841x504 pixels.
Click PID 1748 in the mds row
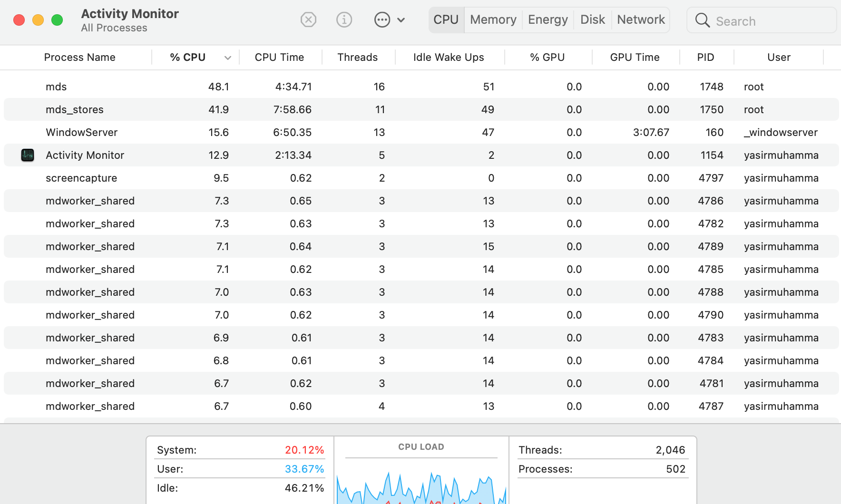pyautogui.click(x=712, y=87)
